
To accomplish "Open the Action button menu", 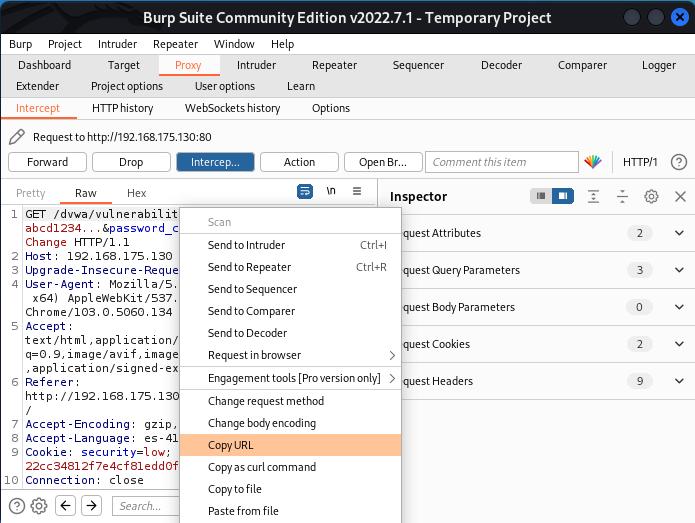I will (x=299, y=162).
